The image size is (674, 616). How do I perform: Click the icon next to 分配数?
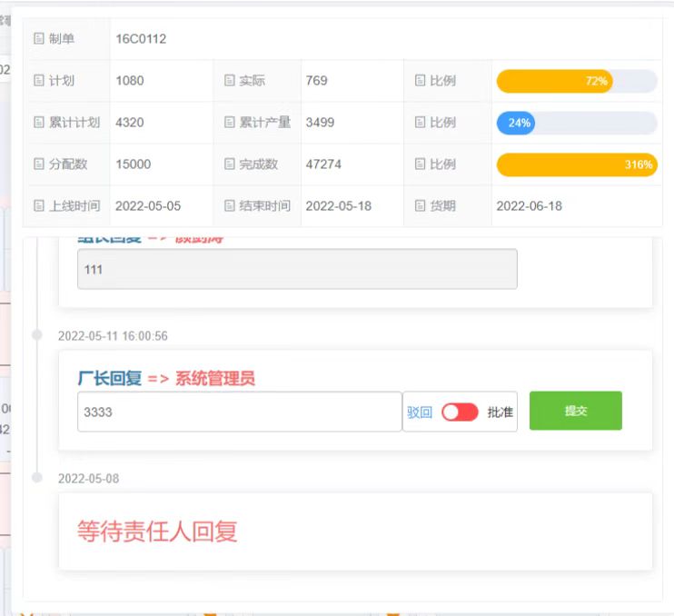pyautogui.click(x=38, y=164)
